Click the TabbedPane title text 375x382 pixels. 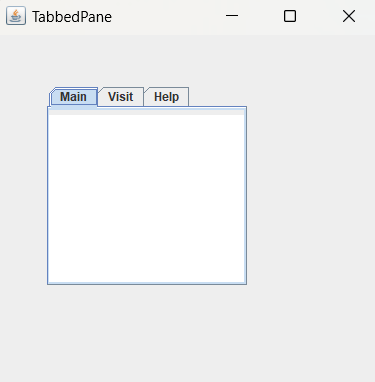72,17
